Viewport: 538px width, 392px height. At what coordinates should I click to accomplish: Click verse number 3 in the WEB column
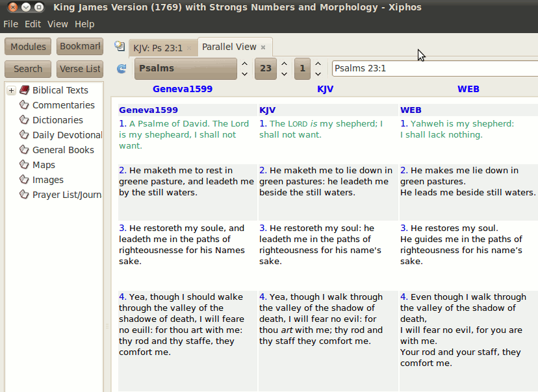[x=404, y=228]
